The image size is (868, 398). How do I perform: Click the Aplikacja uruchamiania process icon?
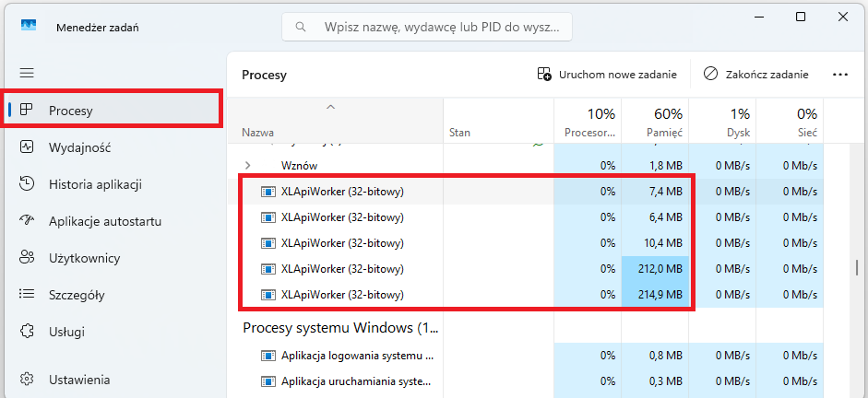(268, 381)
